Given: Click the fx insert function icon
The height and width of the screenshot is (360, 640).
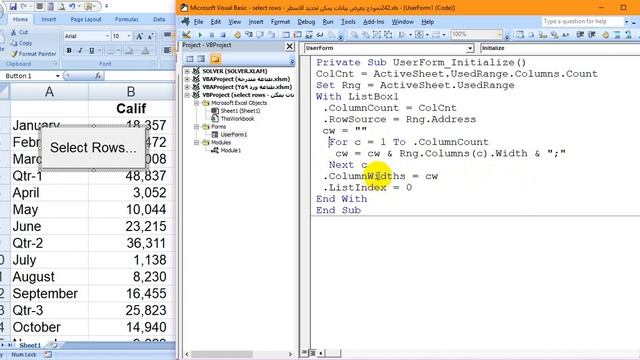Looking at the screenshot, I should click(98, 76).
